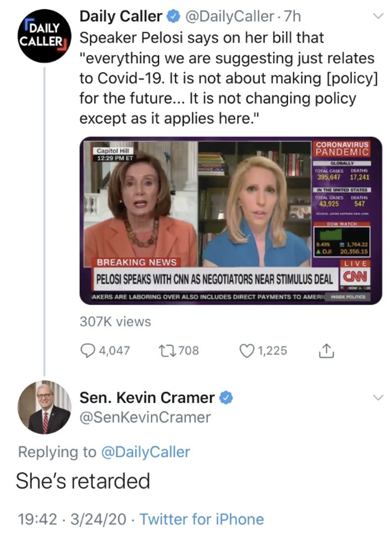Click the Daily Caller display name
The width and height of the screenshot is (392, 535).
pyautogui.click(x=121, y=16)
